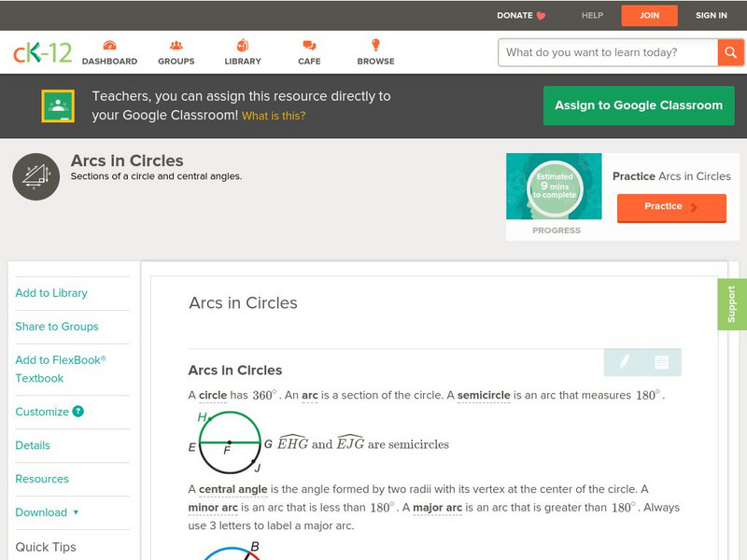747x560 pixels.
Task: Click Add to FlexBook Textbook
Action: click(61, 369)
